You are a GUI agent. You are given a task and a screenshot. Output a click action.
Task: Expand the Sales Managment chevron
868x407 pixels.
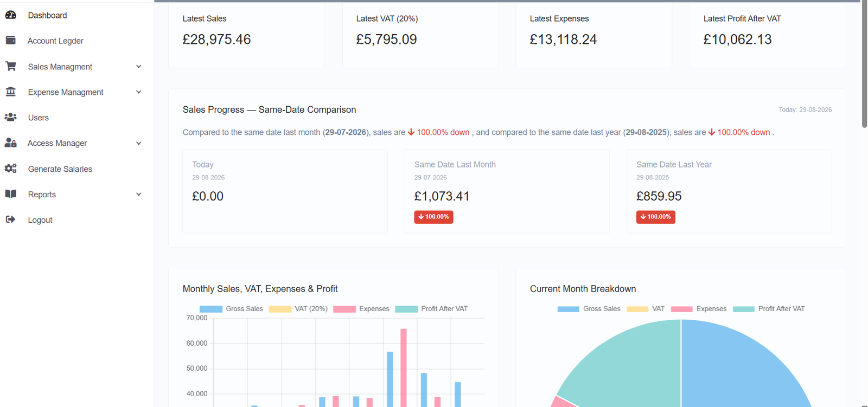pyautogui.click(x=139, y=67)
